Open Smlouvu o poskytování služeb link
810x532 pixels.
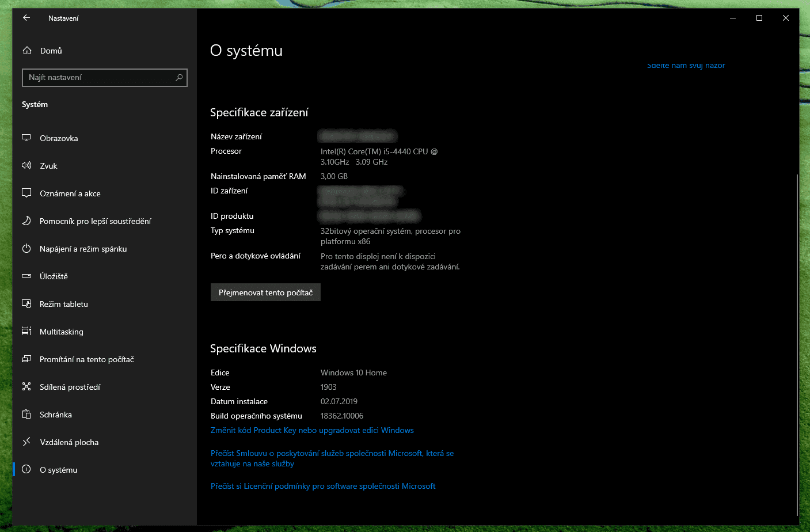[332, 458]
